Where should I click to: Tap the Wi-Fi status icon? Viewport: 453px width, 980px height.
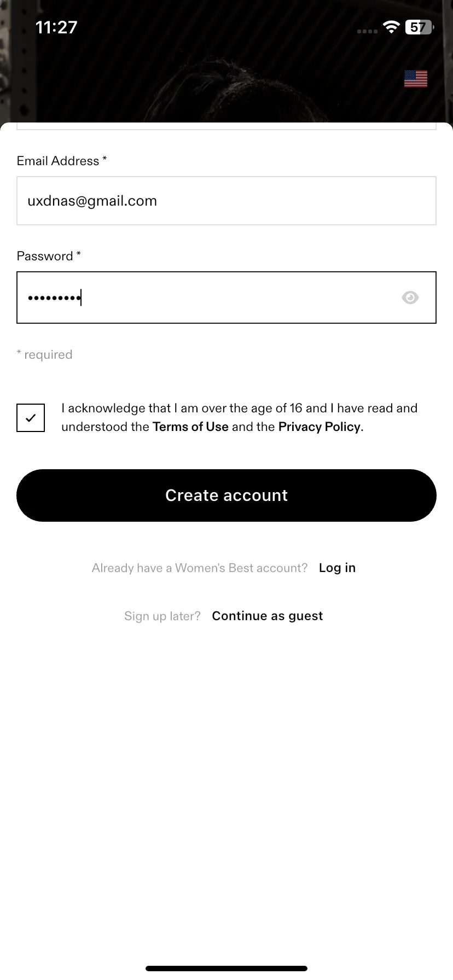click(x=391, y=27)
